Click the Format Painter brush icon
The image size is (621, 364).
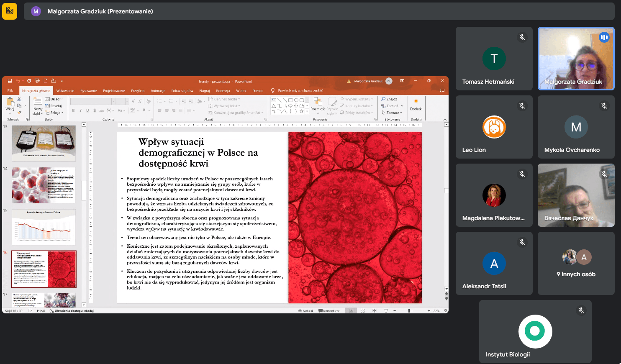click(x=19, y=113)
